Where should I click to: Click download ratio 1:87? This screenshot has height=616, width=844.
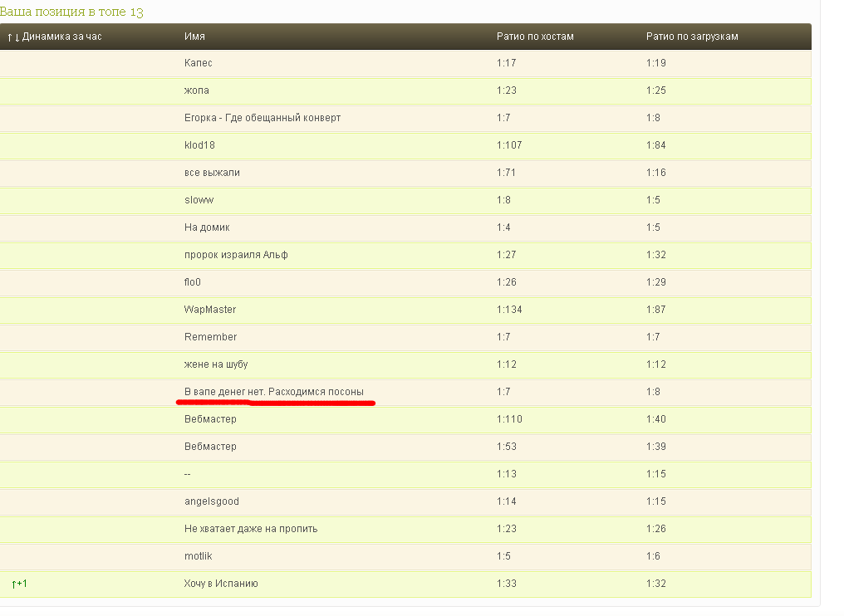(655, 310)
